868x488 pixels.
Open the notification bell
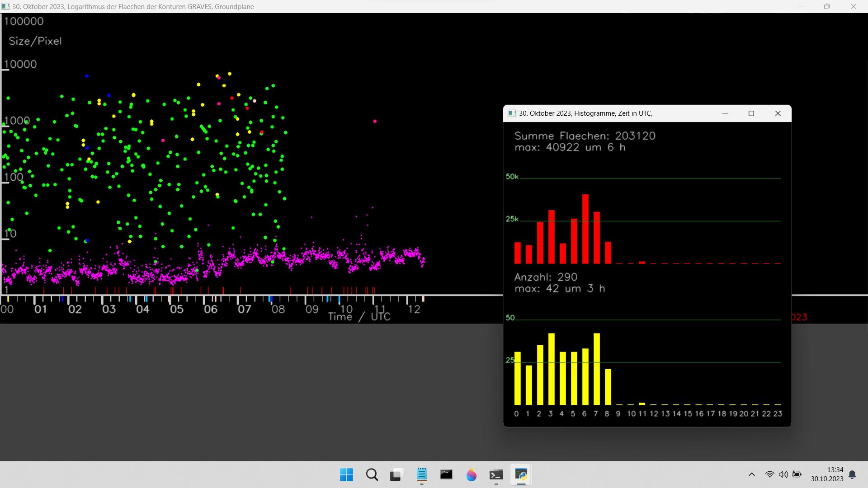852,474
